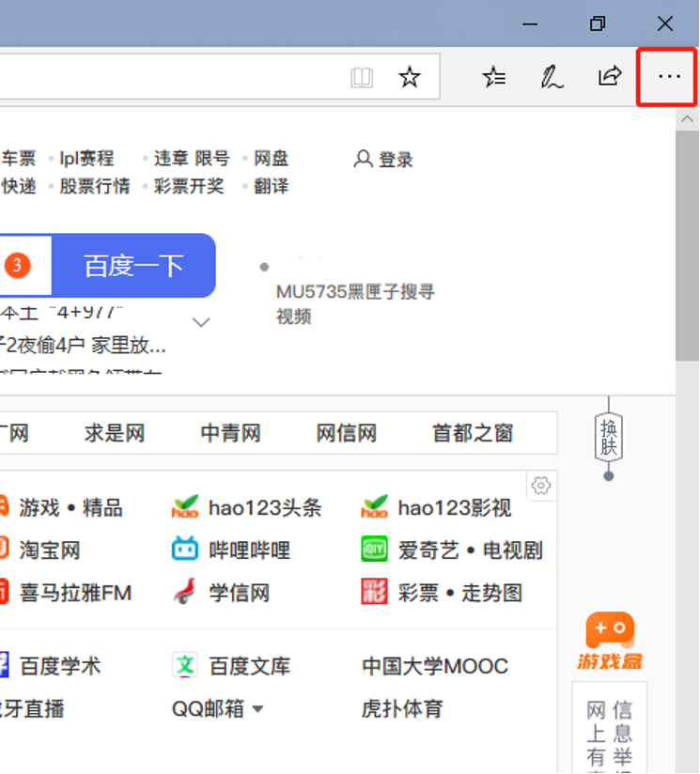Open the Edge Settings and more menu

click(668, 77)
